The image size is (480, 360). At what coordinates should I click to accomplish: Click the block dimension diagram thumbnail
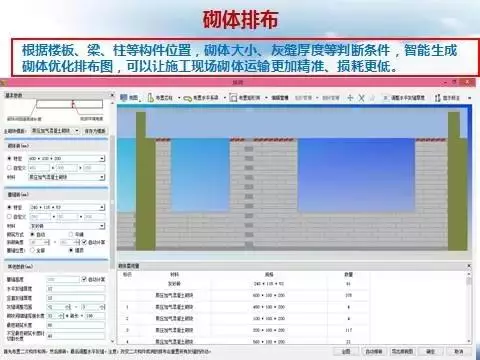tap(55, 110)
